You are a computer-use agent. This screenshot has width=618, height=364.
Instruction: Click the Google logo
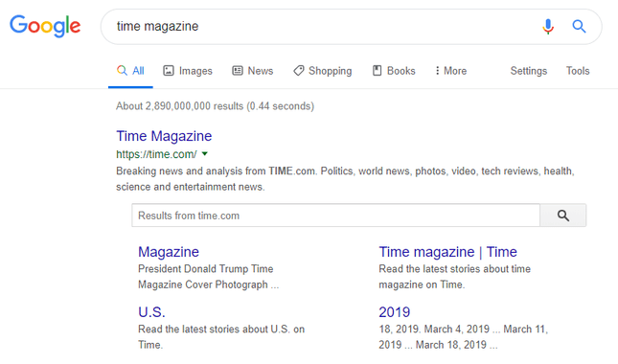45,26
